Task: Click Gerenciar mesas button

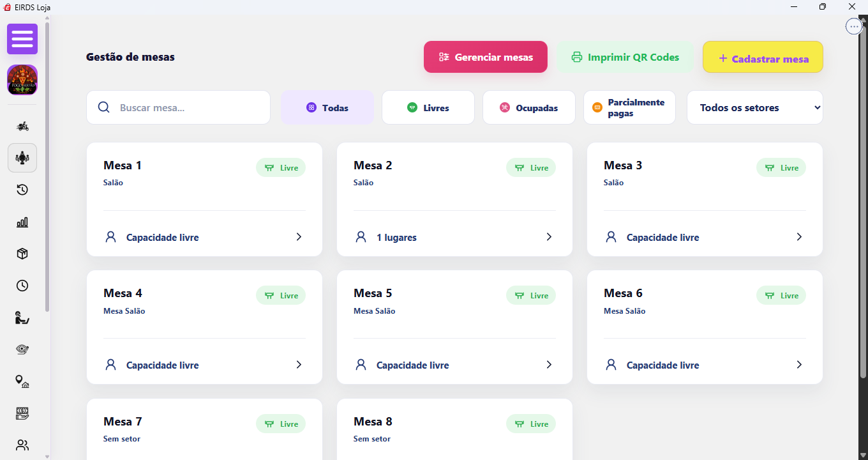Action: coord(486,57)
